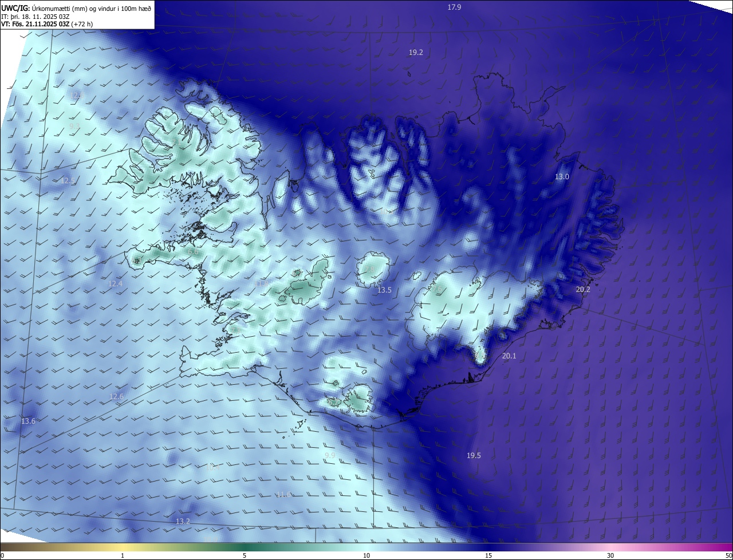Click the 12.6 value label
This screenshot has height=560, width=733.
tap(116, 397)
